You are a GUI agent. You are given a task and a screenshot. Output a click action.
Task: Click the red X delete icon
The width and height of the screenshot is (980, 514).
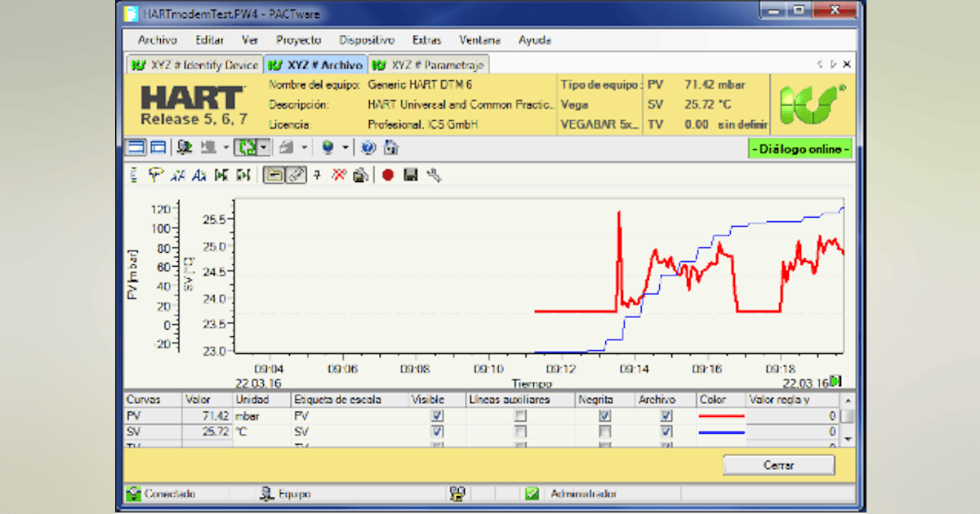click(x=338, y=174)
